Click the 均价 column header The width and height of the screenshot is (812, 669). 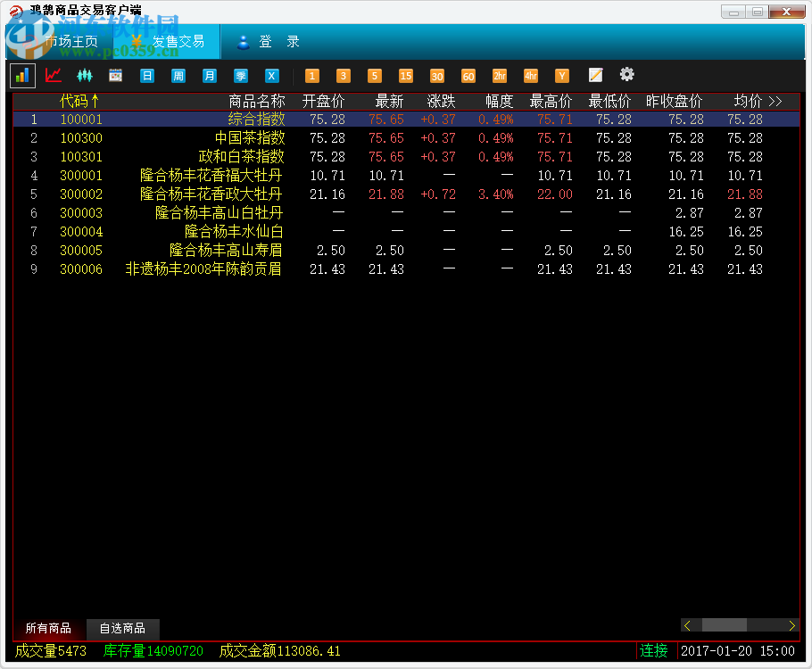tap(749, 101)
